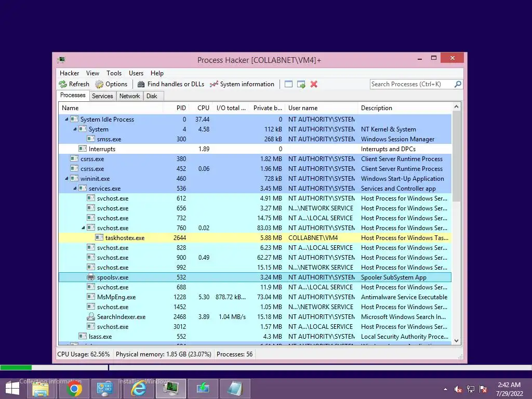The width and height of the screenshot is (532, 399).
Task: Click the vertical scrollbar thumb
Action: [x=456, y=156]
